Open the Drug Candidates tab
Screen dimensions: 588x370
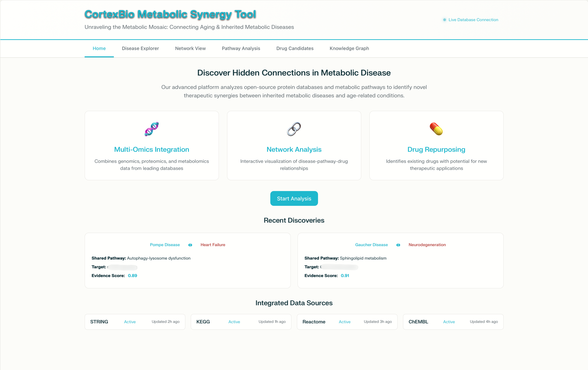295,48
